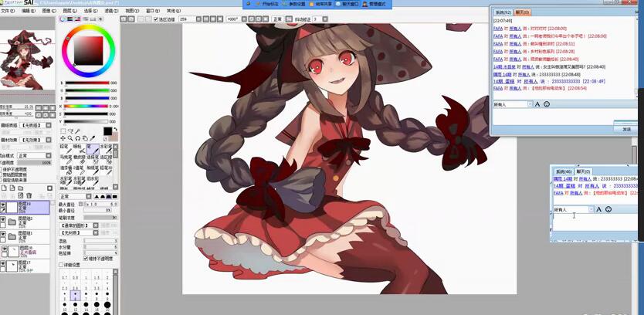This screenshot has height=315, width=644.
Task: Select the RGB slider mode icon
Action: point(70,19)
